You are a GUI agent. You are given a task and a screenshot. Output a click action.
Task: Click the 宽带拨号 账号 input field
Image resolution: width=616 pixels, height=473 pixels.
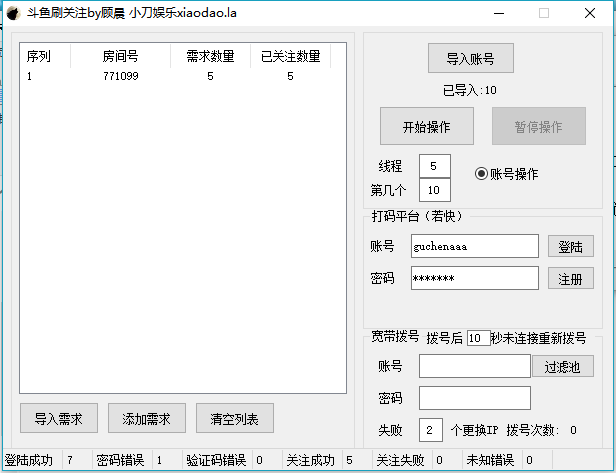click(474, 367)
